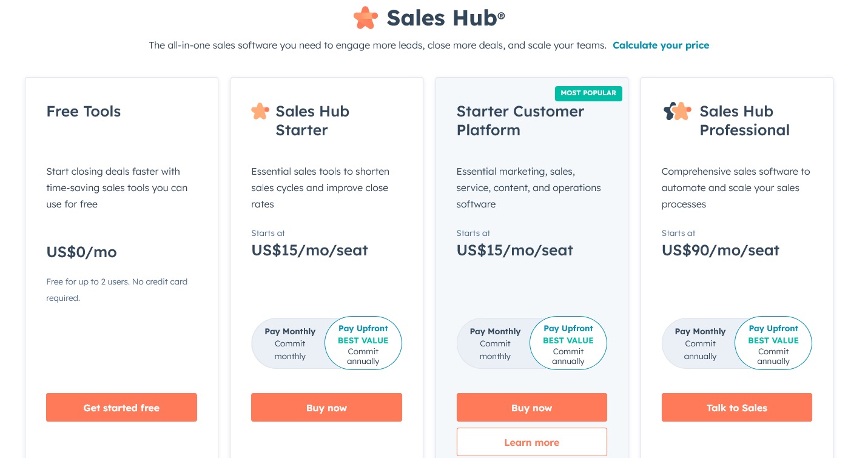Screen dimensions: 868x458
Task: Click the star icon beside Sales Hub Starter
Action: coord(260,111)
